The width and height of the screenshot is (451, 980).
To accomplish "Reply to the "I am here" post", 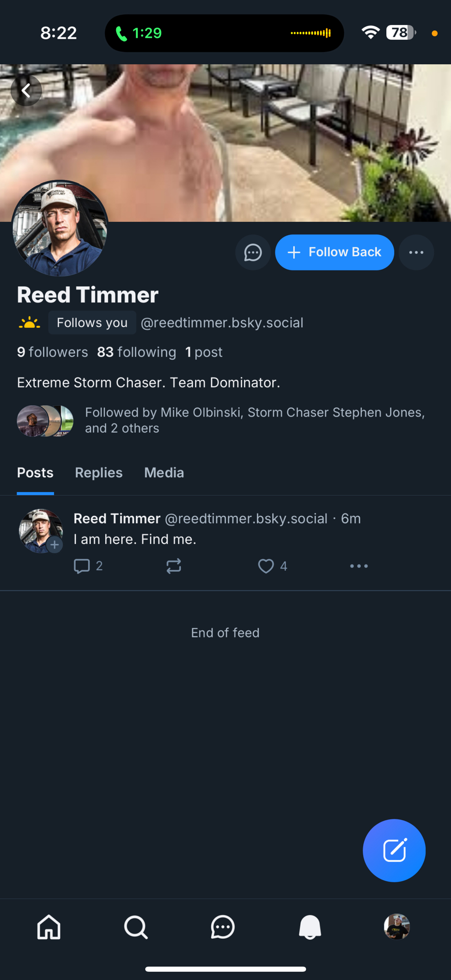I will click(x=82, y=566).
